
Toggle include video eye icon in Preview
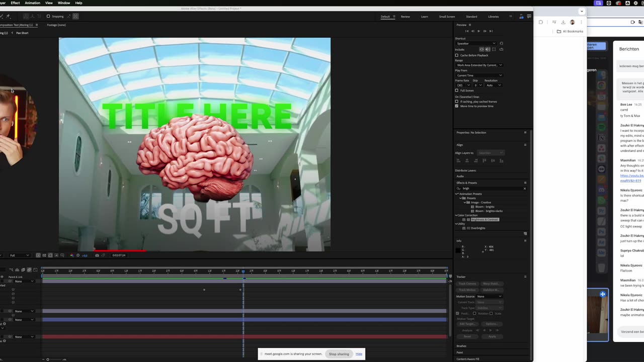[x=481, y=49]
